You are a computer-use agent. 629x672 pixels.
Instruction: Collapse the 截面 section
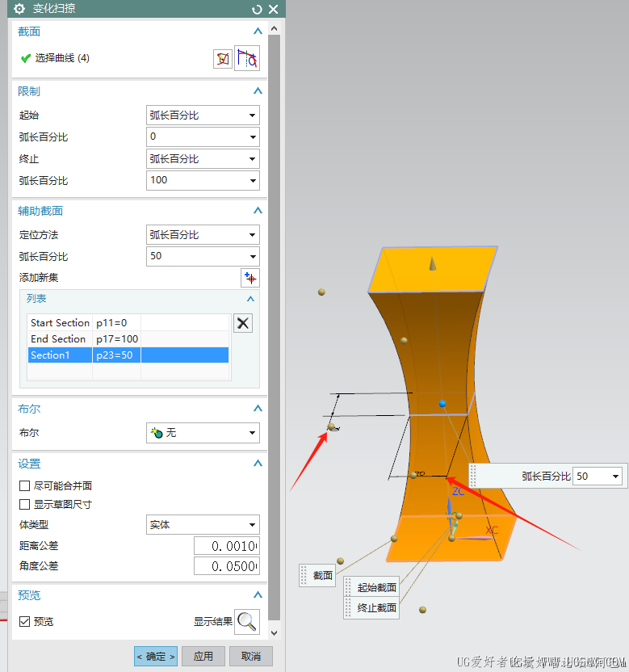tap(258, 31)
